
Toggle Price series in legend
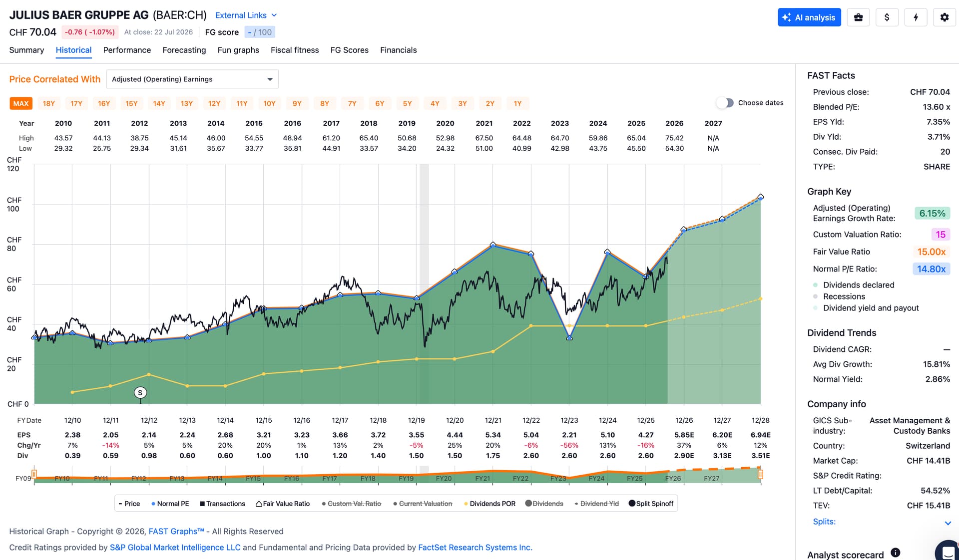tap(129, 504)
